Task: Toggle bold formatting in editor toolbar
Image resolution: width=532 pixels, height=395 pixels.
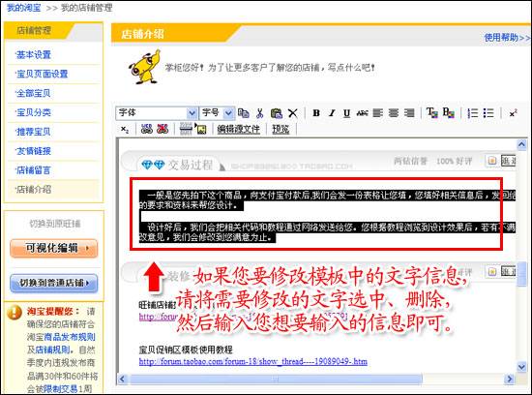Action: pos(316,113)
